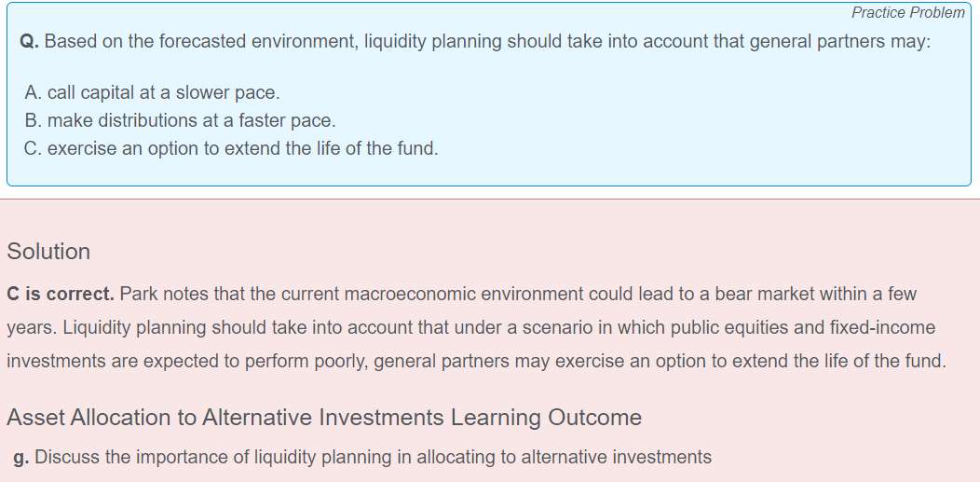Select answer A, call capital at slower pace
The image size is (980, 482).
(x=153, y=93)
